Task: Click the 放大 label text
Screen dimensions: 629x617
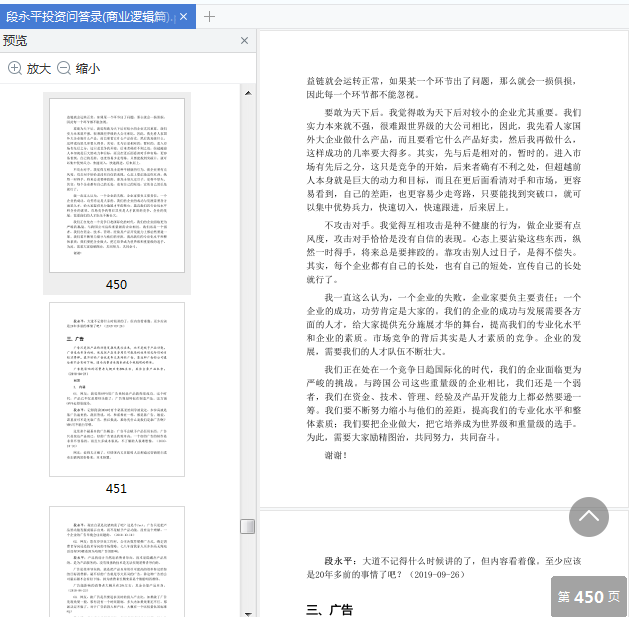Action: (39, 69)
